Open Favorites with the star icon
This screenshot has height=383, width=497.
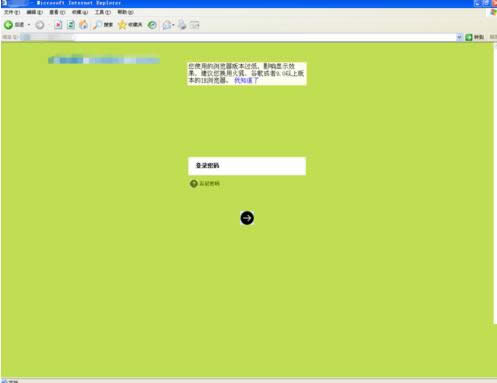click(122, 25)
